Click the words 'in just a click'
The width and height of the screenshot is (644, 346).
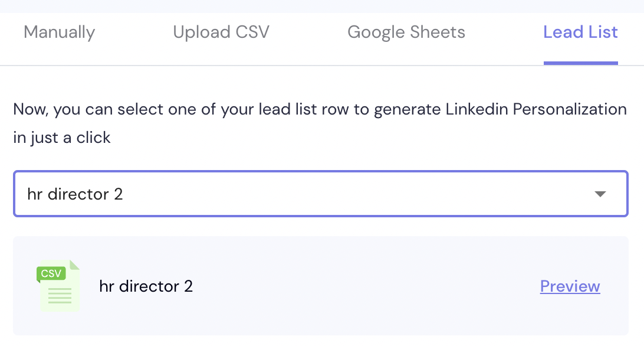click(x=62, y=138)
